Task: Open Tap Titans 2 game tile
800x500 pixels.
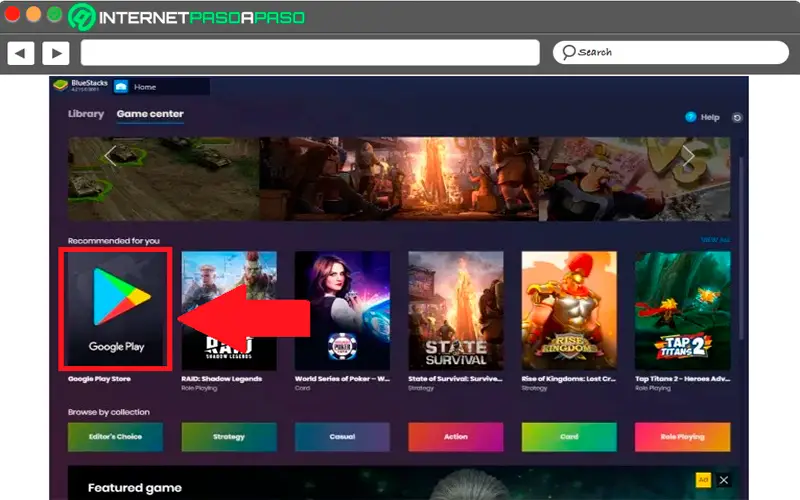Action: tap(683, 310)
